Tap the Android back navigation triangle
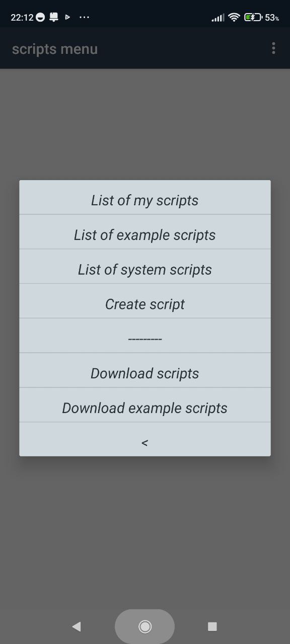 coord(77,626)
